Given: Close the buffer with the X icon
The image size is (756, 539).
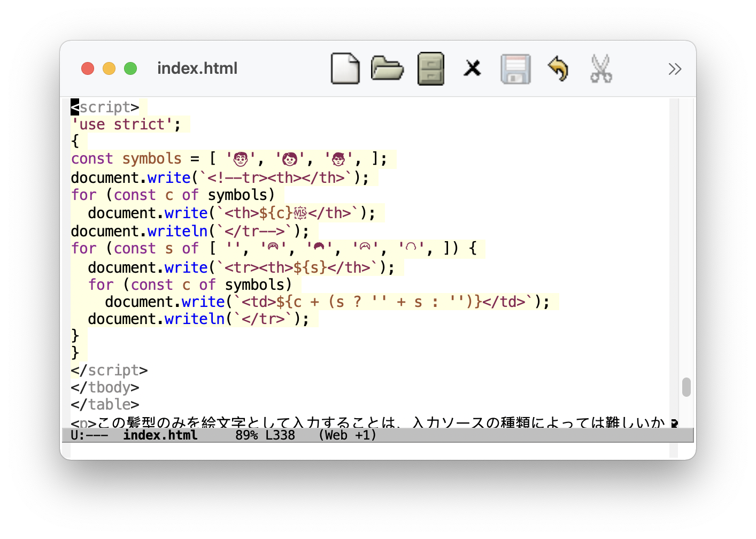Looking at the screenshot, I should coord(472,68).
